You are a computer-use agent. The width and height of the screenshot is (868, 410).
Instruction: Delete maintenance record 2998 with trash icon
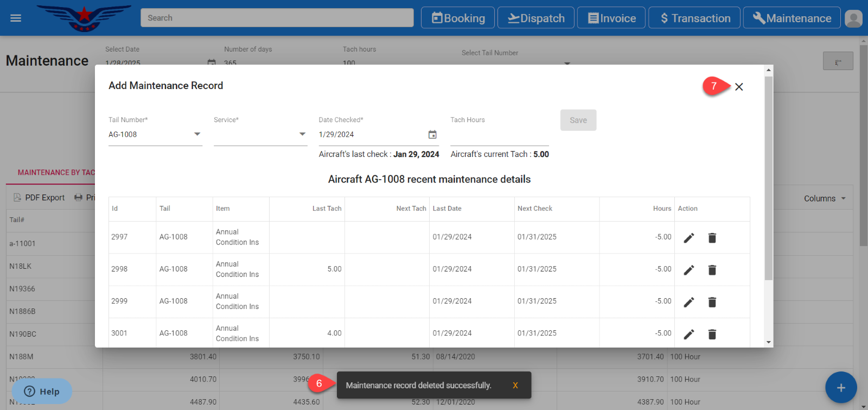click(712, 270)
